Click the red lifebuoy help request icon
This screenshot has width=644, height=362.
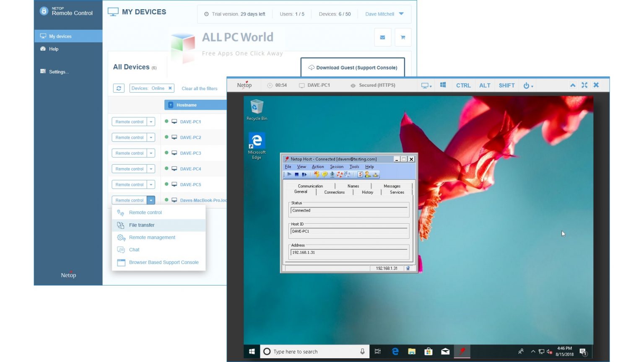pyautogui.click(x=340, y=175)
